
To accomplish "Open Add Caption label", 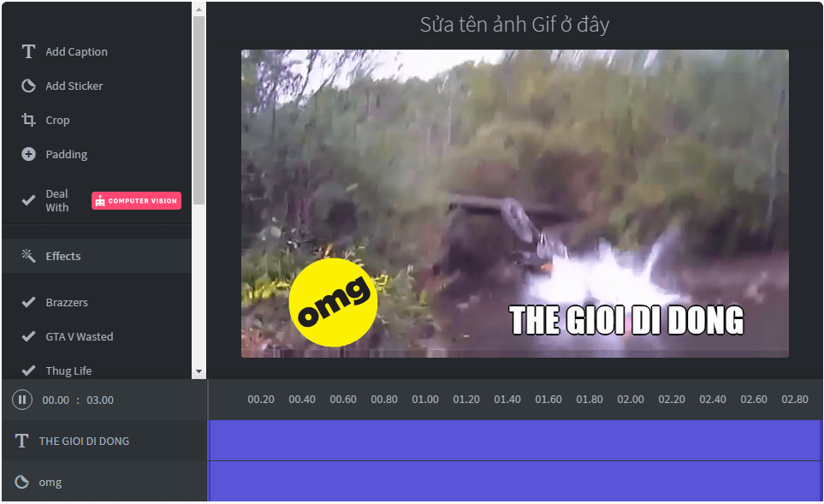I will pyautogui.click(x=76, y=51).
